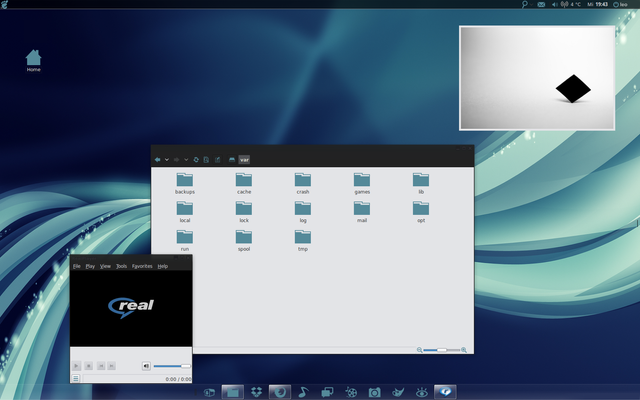Screen dimensions: 640x400
Task: Switch to RealPlayer dock icon
Action: pos(445,392)
